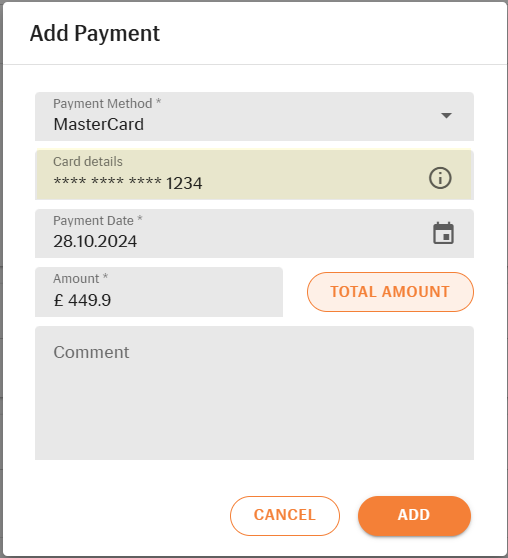
Task: Click the date value 28.10.2024
Action: click(95, 241)
